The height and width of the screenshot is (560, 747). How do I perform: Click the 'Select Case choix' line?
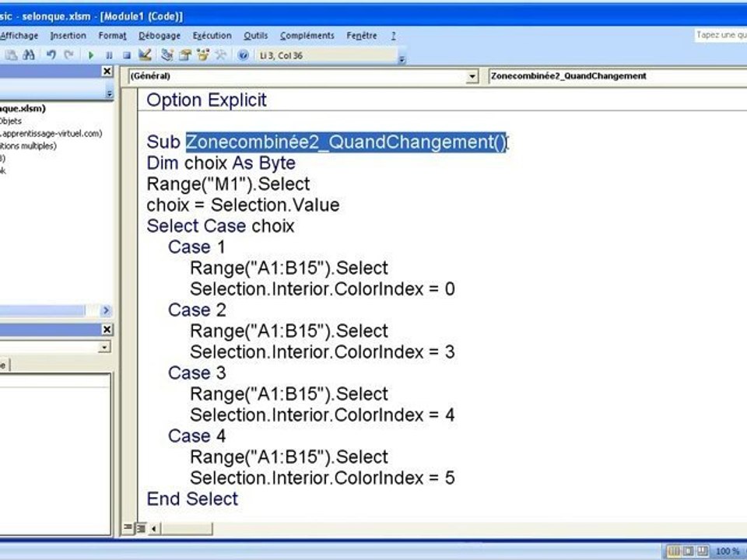coord(220,226)
